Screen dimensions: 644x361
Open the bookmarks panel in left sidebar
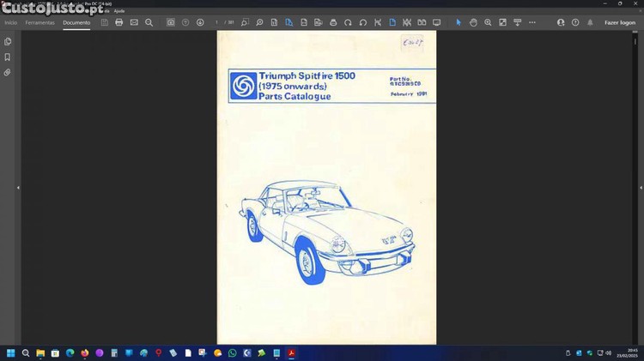click(8, 57)
